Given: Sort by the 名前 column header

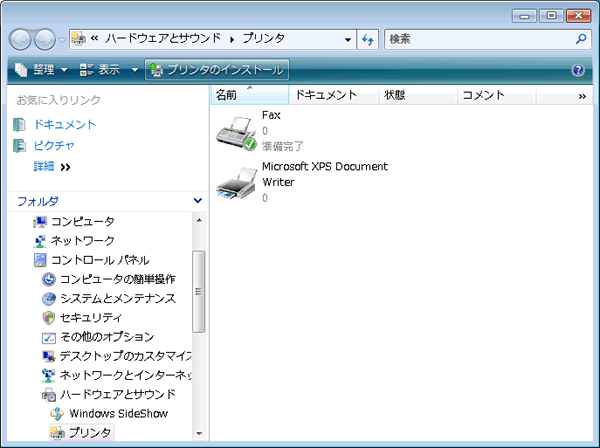Looking at the screenshot, I should point(249,95).
